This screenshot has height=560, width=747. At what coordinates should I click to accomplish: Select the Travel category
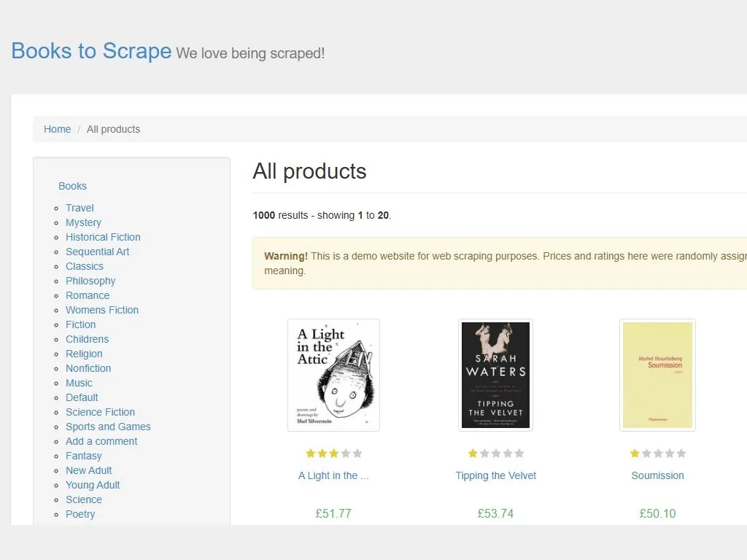click(x=80, y=208)
